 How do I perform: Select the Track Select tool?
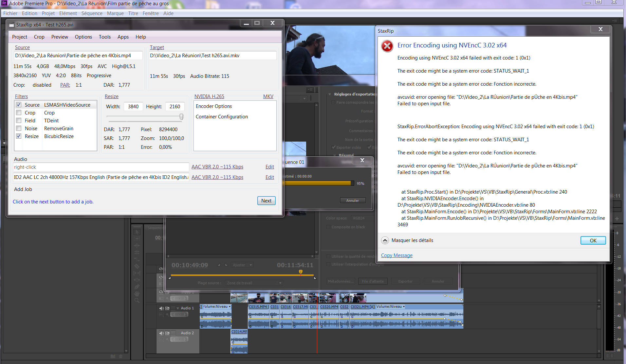(x=137, y=239)
